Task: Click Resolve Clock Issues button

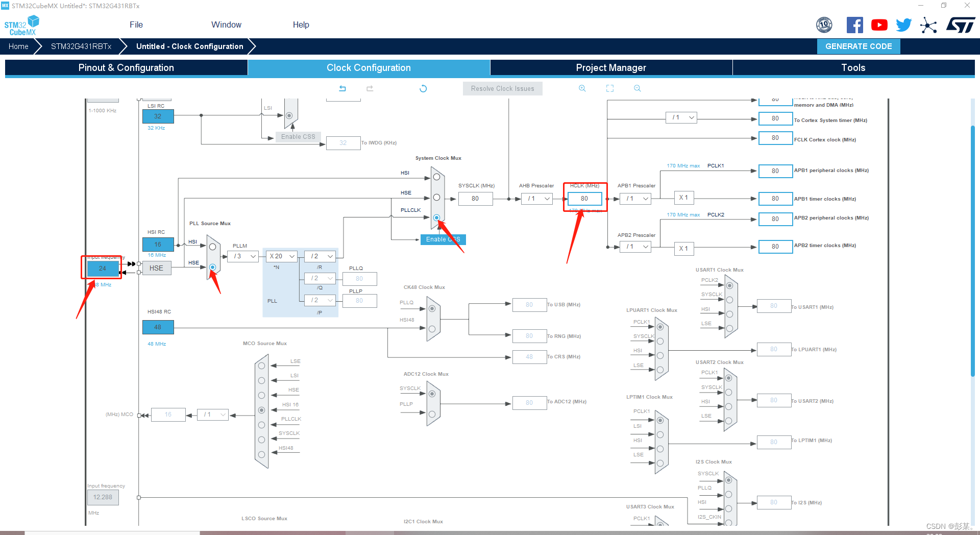Action: pos(503,89)
